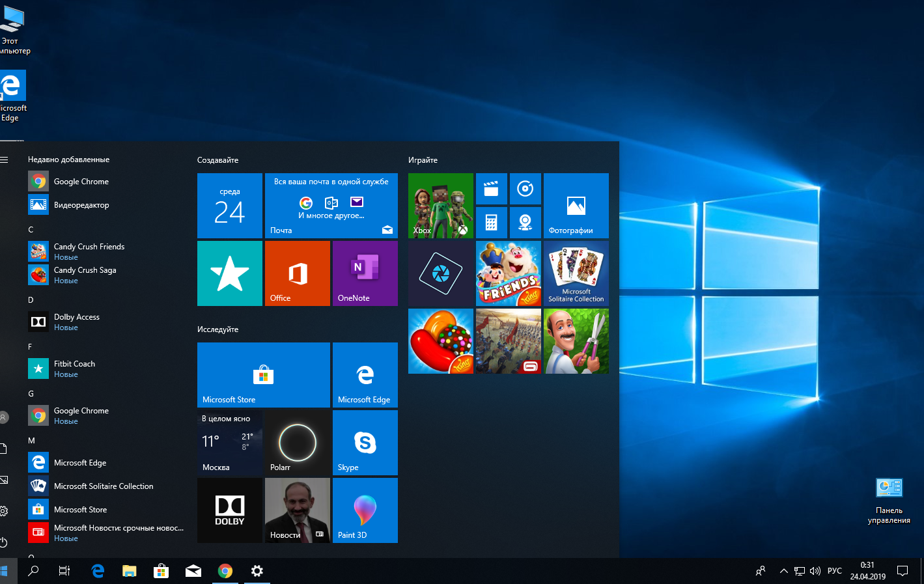The height and width of the screenshot is (584, 924).
Task: Switch to Settings gear on the taskbar
Action: (257, 571)
